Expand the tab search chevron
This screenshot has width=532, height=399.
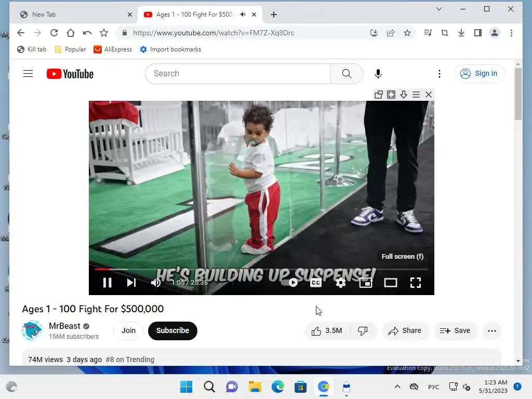tap(438, 9)
